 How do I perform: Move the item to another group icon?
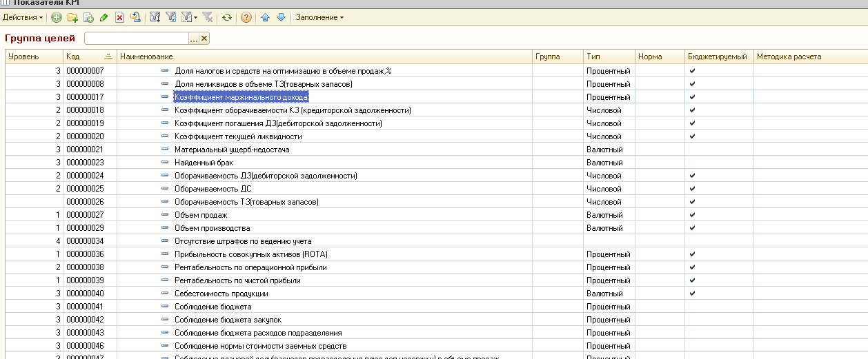[x=136, y=17]
